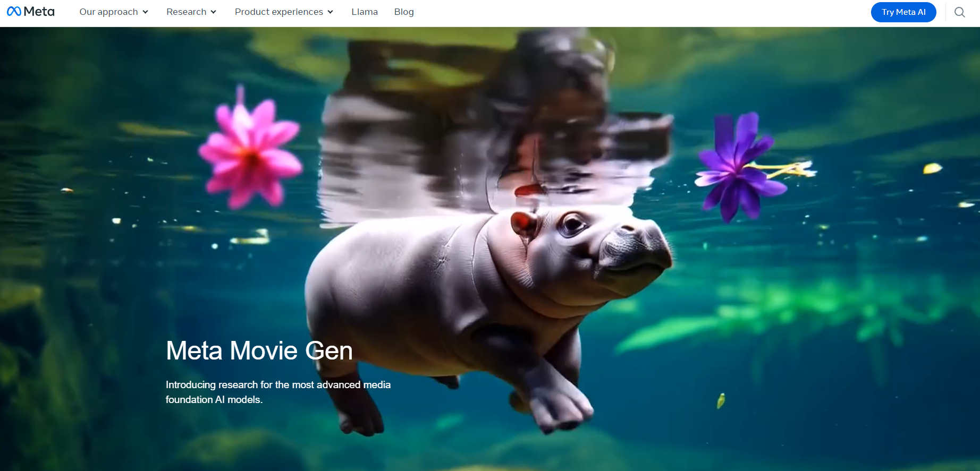980x471 pixels.
Task: Select the Meta Movie Gen heading
Action: 259,350
